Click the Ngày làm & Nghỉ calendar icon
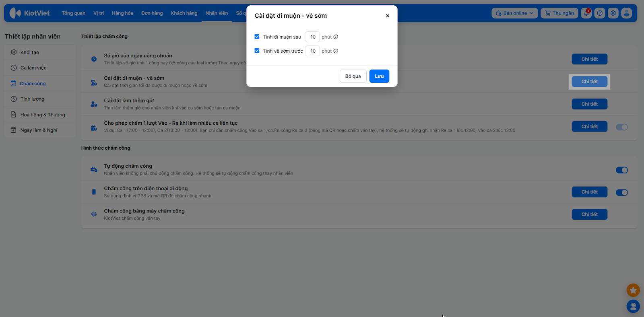The image size is (644, 317). [x=13, y=130]
